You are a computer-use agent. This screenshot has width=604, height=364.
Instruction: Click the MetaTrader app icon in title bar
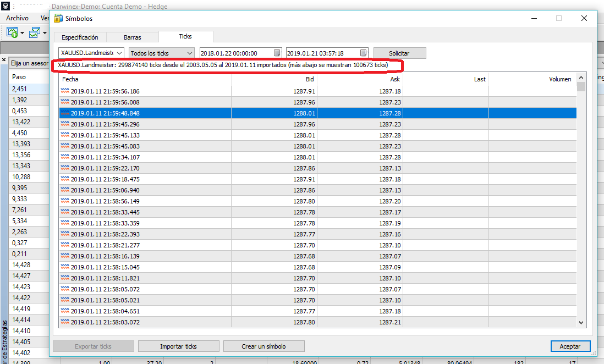tap(5, 5)
